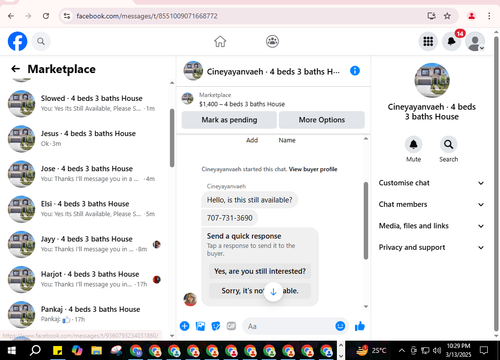Mute this chat with bell icon

click(x=413, y=144)
